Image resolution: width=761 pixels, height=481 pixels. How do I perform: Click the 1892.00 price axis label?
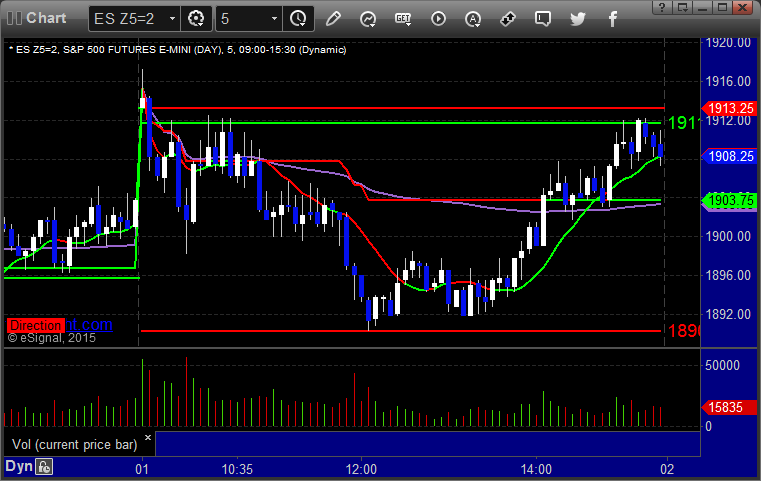click(x=728, y=314)
